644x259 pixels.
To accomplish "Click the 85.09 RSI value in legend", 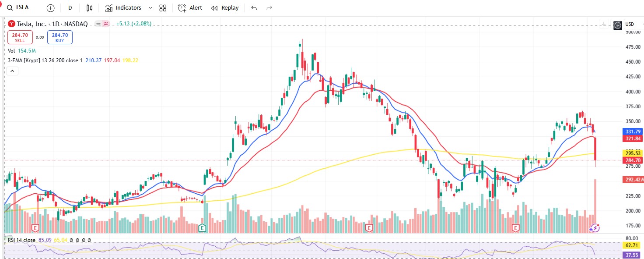I will 45,240.
